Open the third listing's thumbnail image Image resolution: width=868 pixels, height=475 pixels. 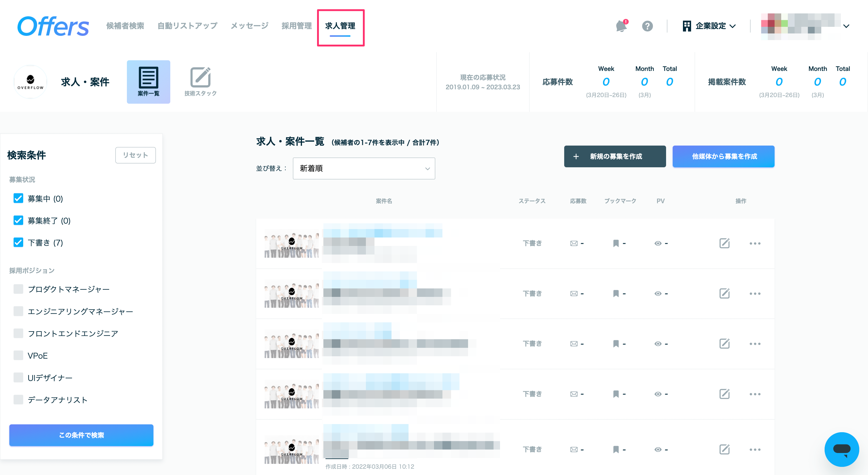click(292, 344)
